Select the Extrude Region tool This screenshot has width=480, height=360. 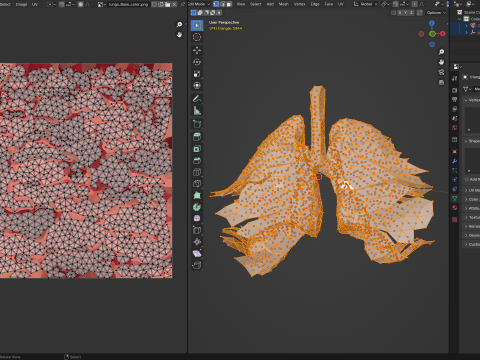point(197,137)
